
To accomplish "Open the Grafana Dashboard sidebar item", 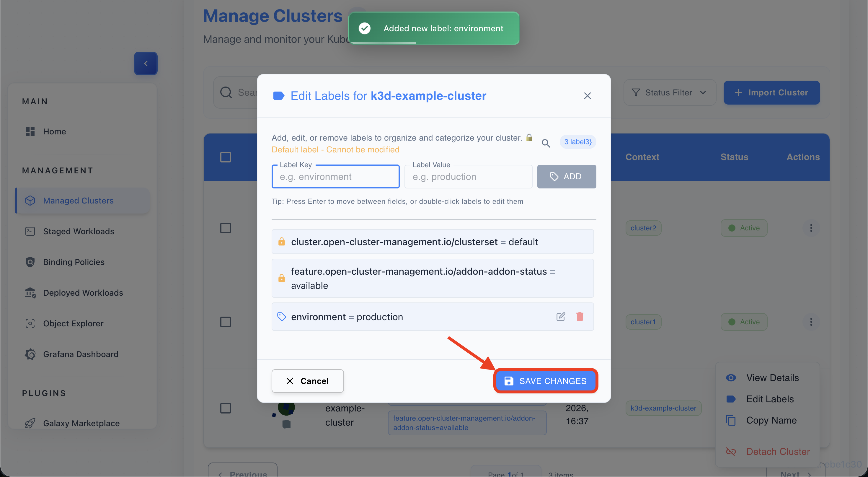I will pyautogui.click(x=81, y=354).
